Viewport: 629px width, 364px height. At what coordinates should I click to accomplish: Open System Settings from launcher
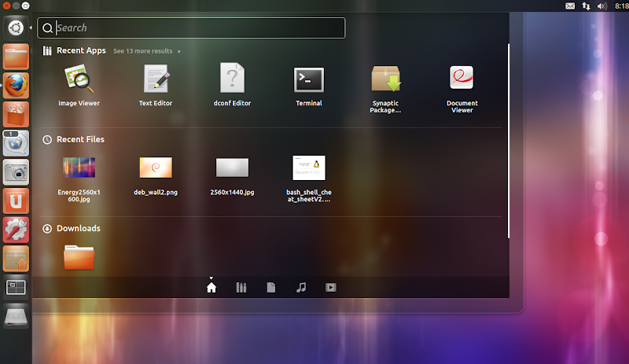[x=16, y=230]
